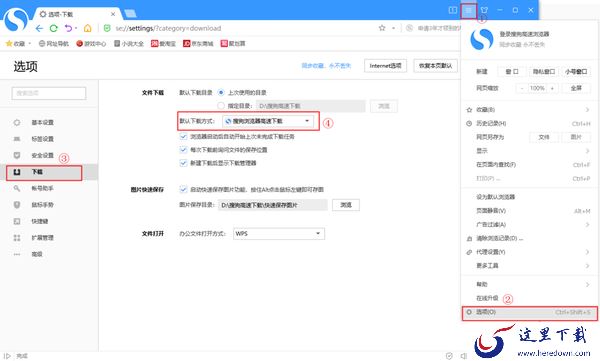Open 快捷键 in sidebar
The image size is (600, 361).
[x=40, y=221]
